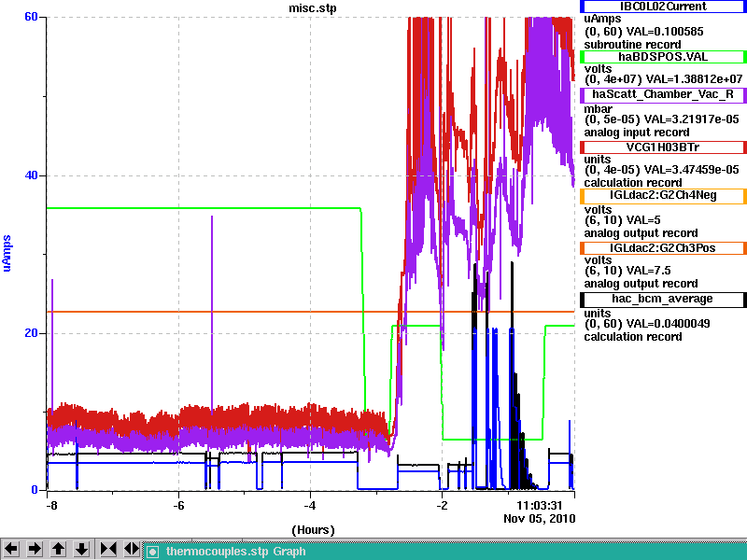The image size is (747, 560).
Task: Open the thermocouples.stp Graph window item
Action: point(444,552)
